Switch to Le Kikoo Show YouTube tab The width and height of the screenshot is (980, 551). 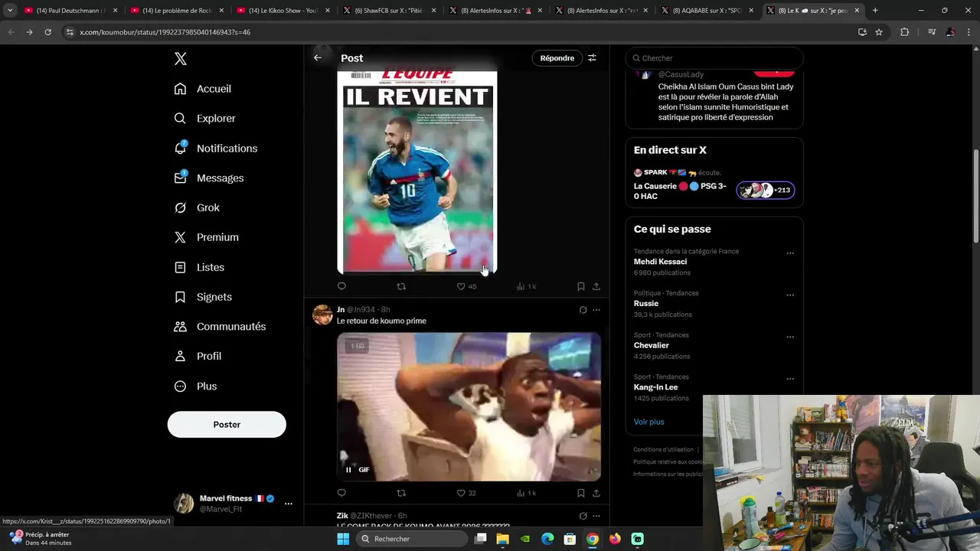click(x=283, y=11)
